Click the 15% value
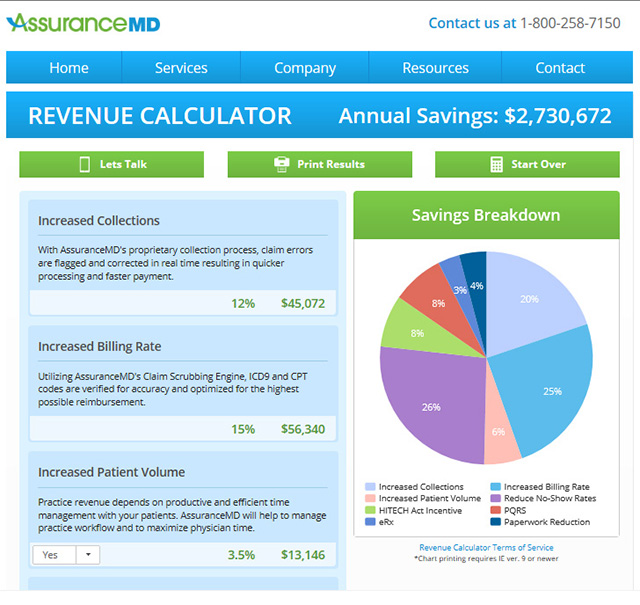This screenshot has width=640, height=605. [x=243, y=429]
